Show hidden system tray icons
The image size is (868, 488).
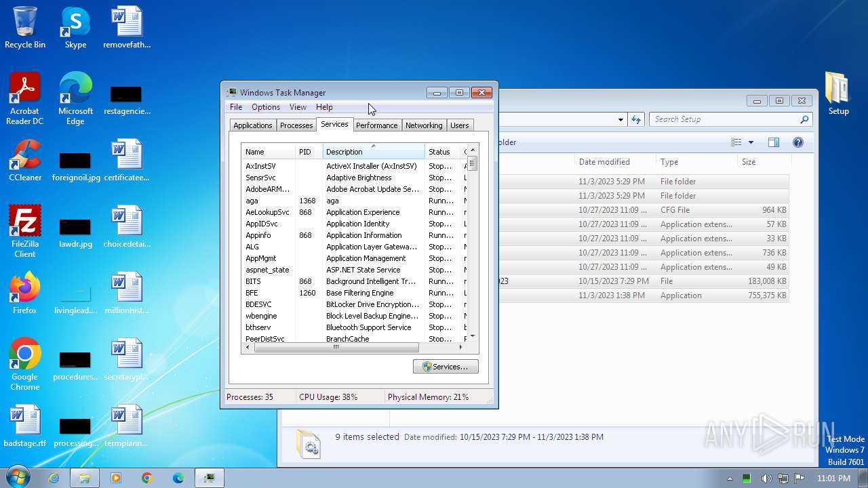tap(732, 479)
